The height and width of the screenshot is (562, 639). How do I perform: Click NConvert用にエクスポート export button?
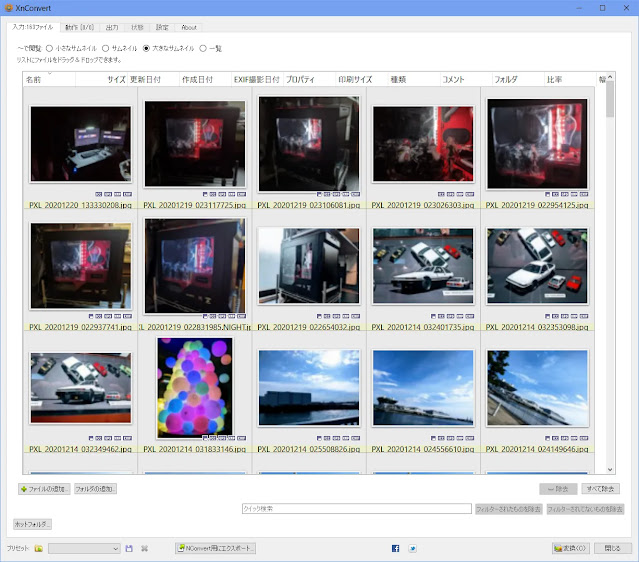215,549
